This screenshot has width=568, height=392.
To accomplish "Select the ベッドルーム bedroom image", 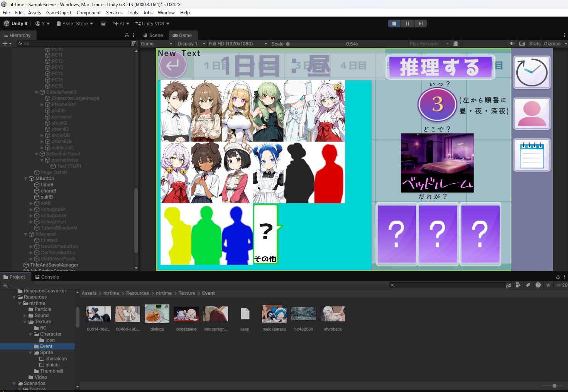I will pos(437,163).
